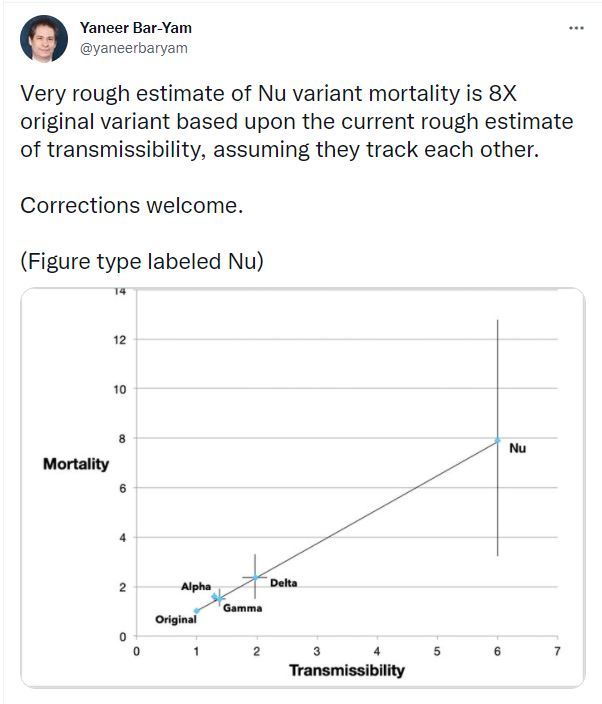The image size is (602, 704).
Task: Click the @yaneerbaryam handle
Action: coord(134,48)
